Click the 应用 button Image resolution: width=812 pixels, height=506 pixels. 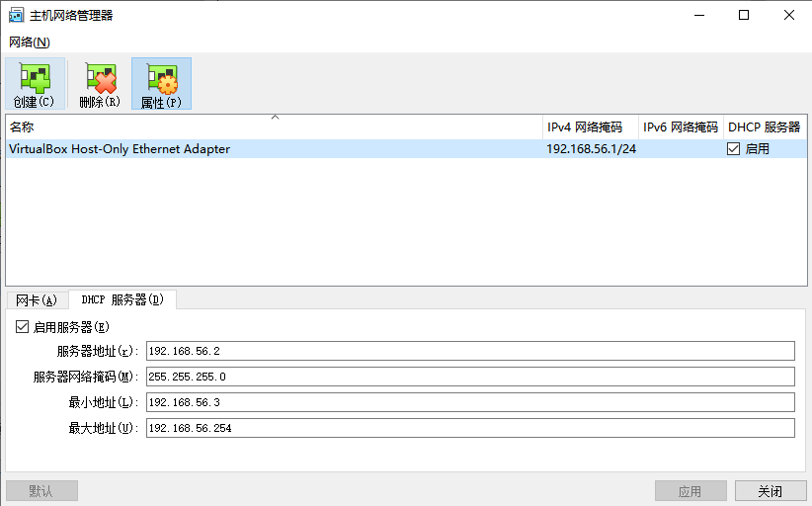pos(690,490)
